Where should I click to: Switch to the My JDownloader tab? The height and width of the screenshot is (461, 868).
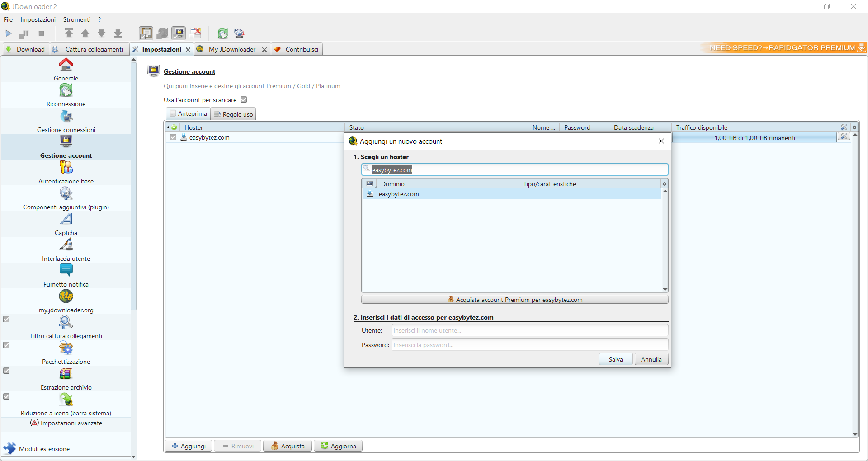click(232, 49)
